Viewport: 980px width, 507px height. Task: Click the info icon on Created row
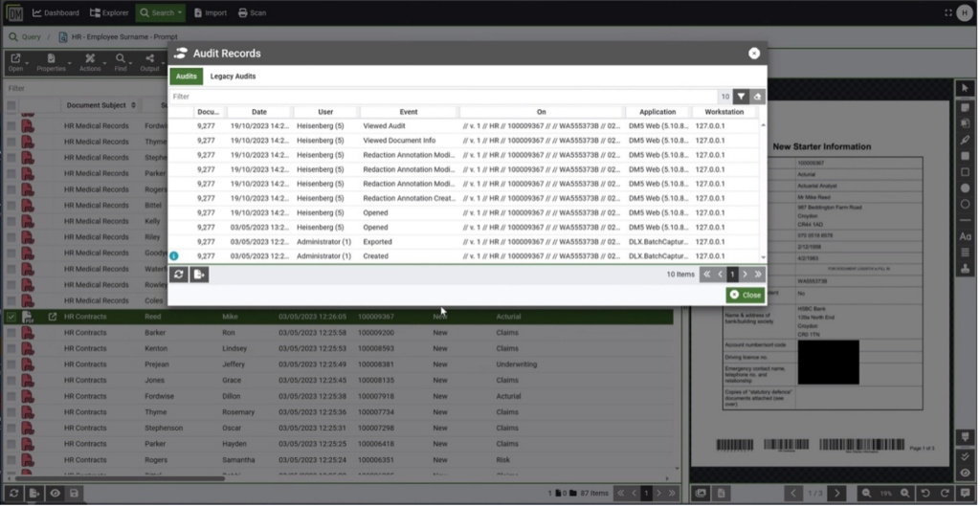click(174, 256)
